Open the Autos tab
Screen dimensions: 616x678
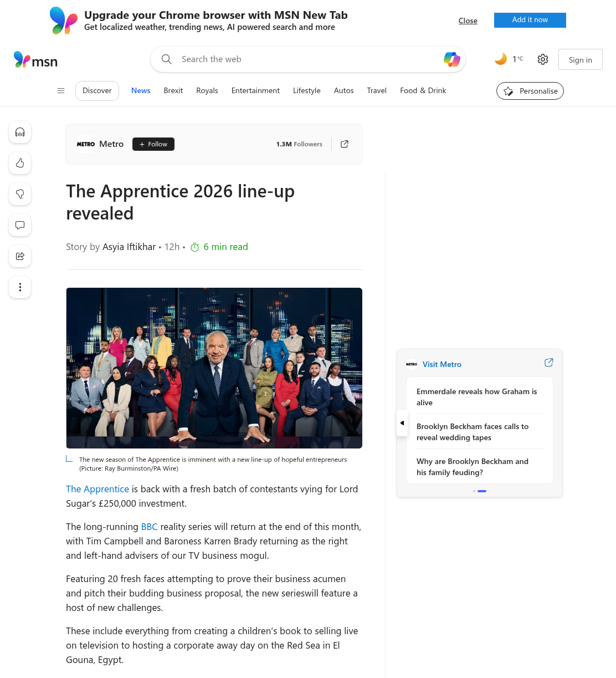pos(344,91)
